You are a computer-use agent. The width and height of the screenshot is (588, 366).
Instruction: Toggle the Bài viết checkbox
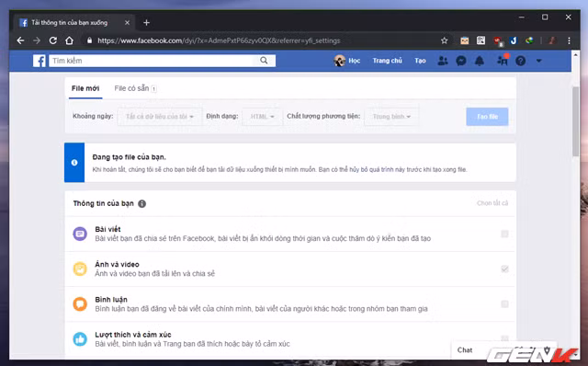click(x=504, y=234)
